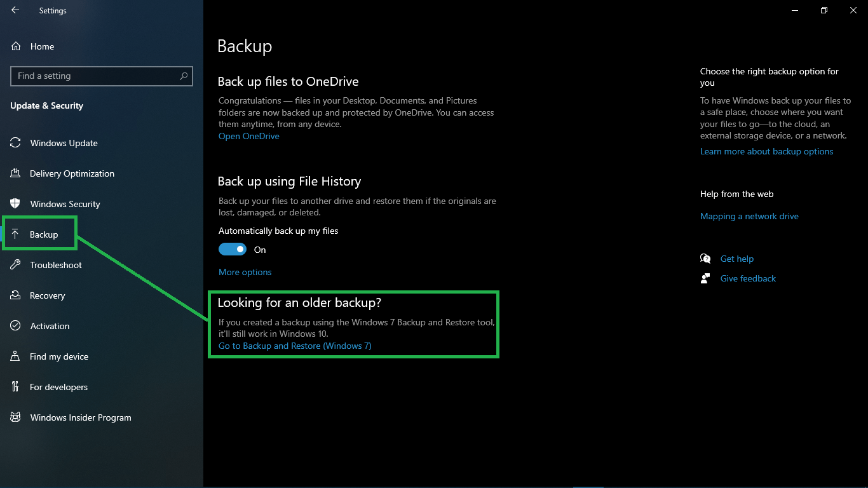Screen dimensions: 868x488
Task: Open Windows Security via its shield icon
Action: [x=15, y=203]
